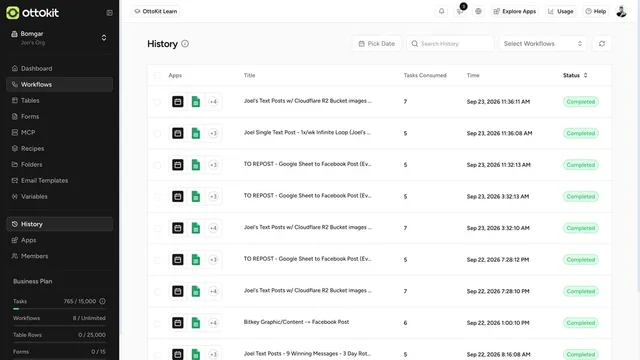Open Forms in the sidebar
The image size is (640, 360).
pyautogui.click(x=60, y=116)
